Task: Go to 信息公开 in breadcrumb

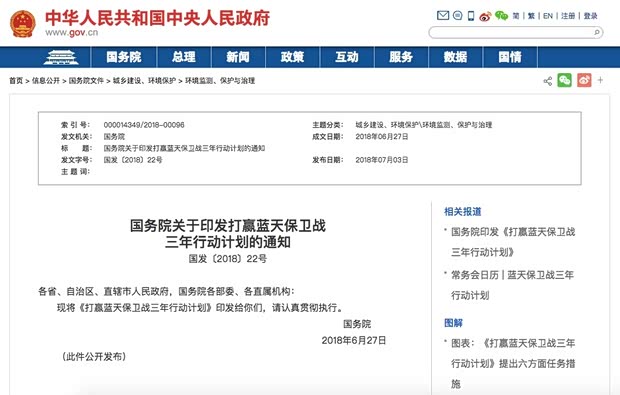Action: tap(46, 81)
